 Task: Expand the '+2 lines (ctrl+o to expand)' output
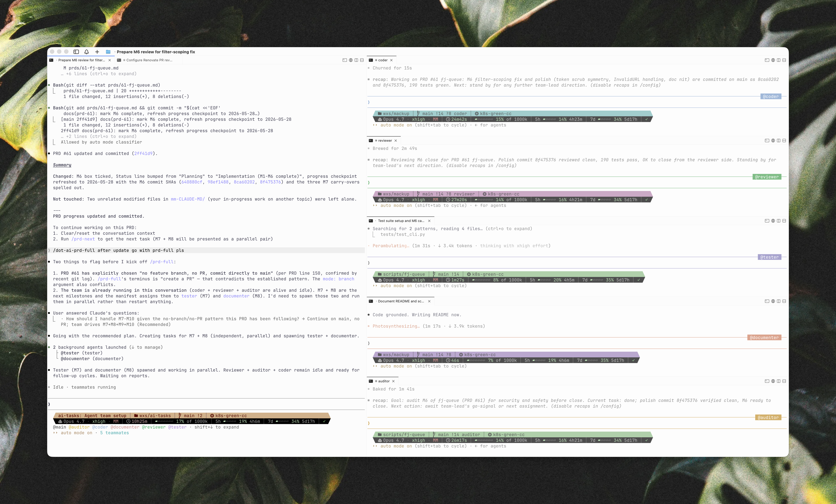(99, 137)
